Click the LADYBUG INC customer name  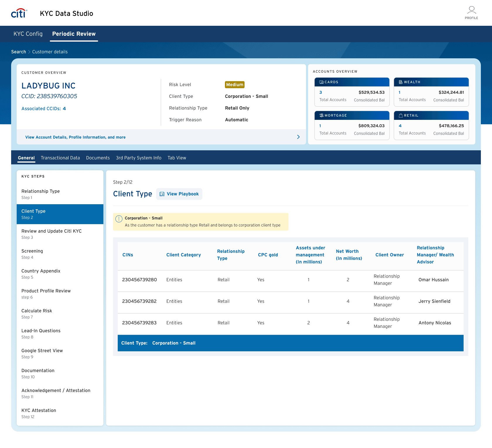point(48,86)
